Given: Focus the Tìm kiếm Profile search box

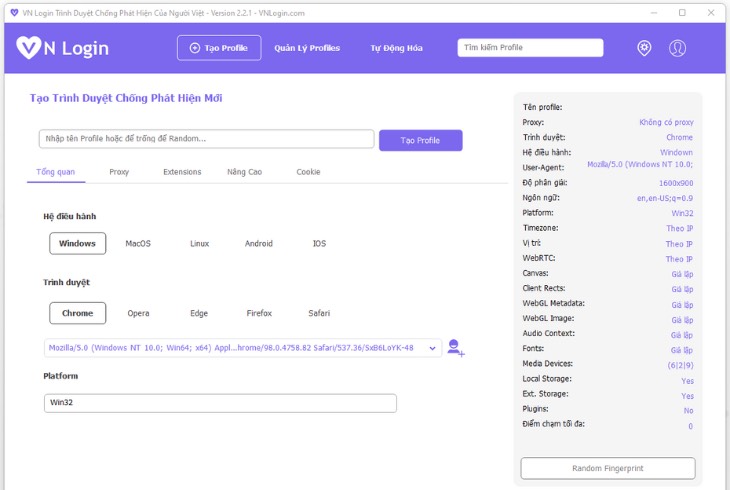Looking at the screenshot, I should point(530,48).
